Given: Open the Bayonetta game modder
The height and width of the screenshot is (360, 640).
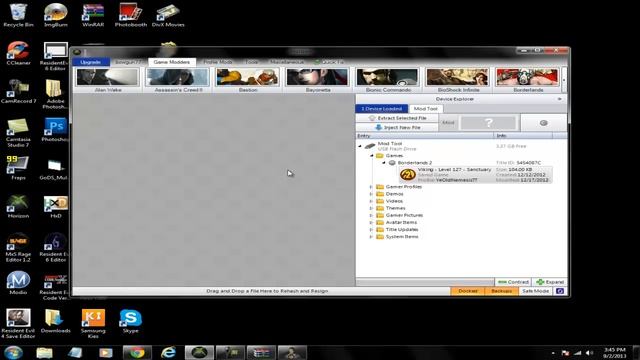Looking at the screenshot, I should [318, 80].
